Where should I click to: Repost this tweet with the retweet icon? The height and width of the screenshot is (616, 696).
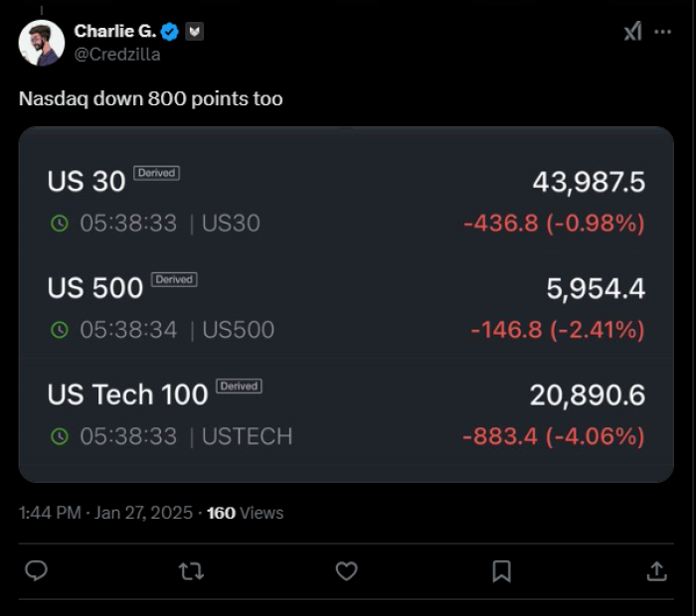191,571
